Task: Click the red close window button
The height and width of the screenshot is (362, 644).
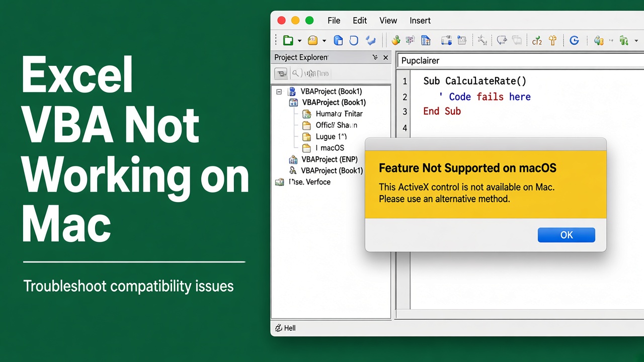Action: [281, 21]
